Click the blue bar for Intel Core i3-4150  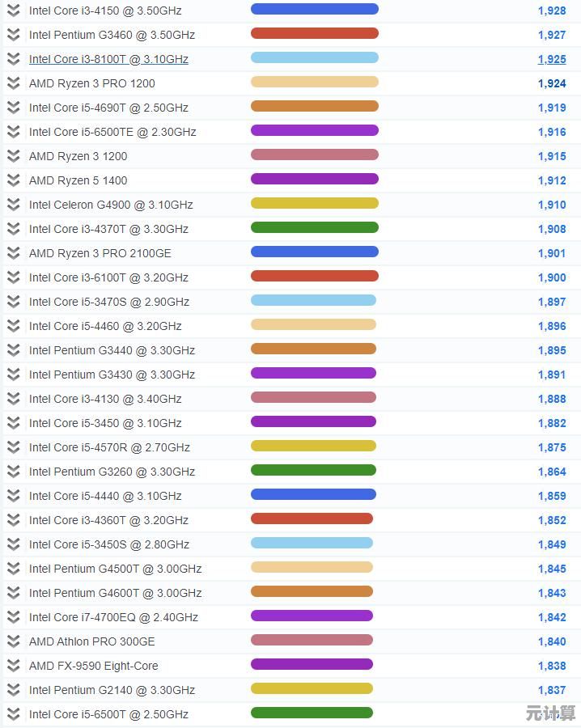315,9
